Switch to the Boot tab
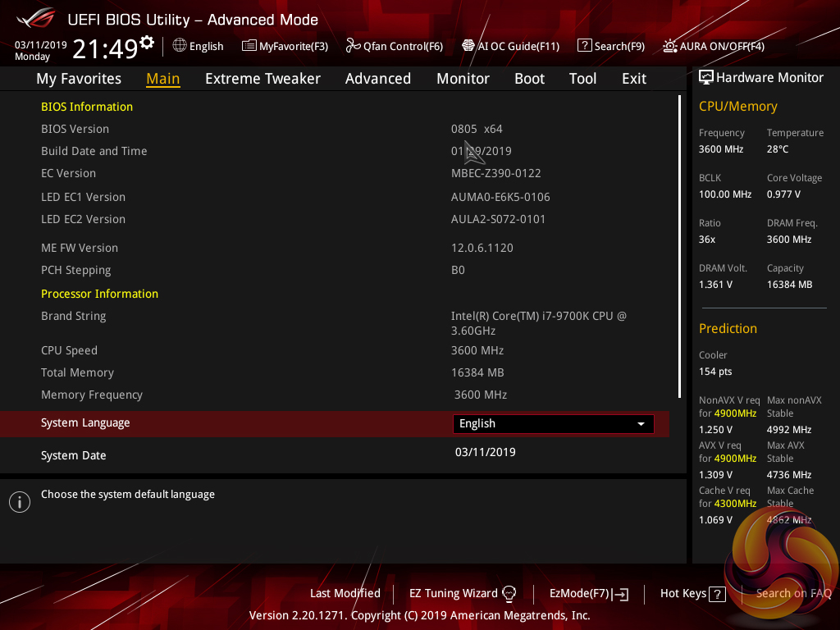840x630 pixels. pos(529,79)
